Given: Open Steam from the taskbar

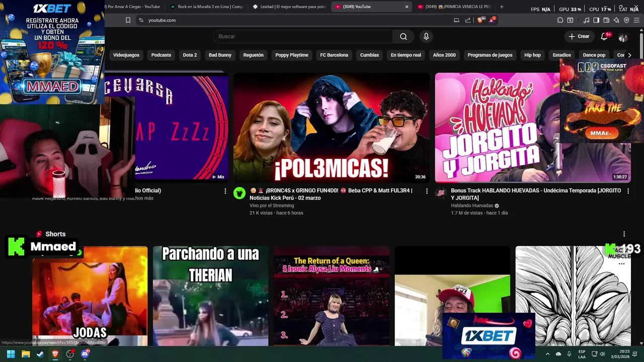Looking at the screenshot, I should pos(40,354).
